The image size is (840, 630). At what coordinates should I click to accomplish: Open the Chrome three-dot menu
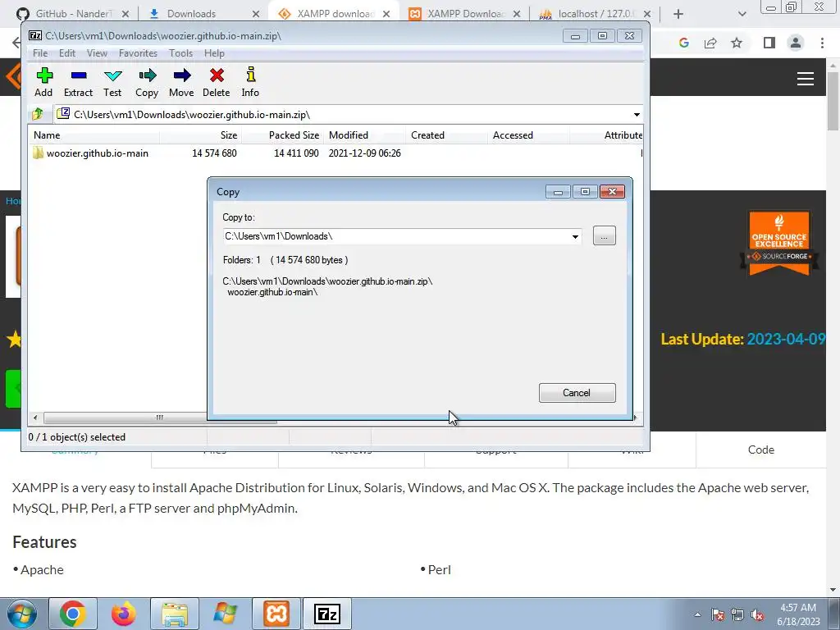click(x=822, y=43)
